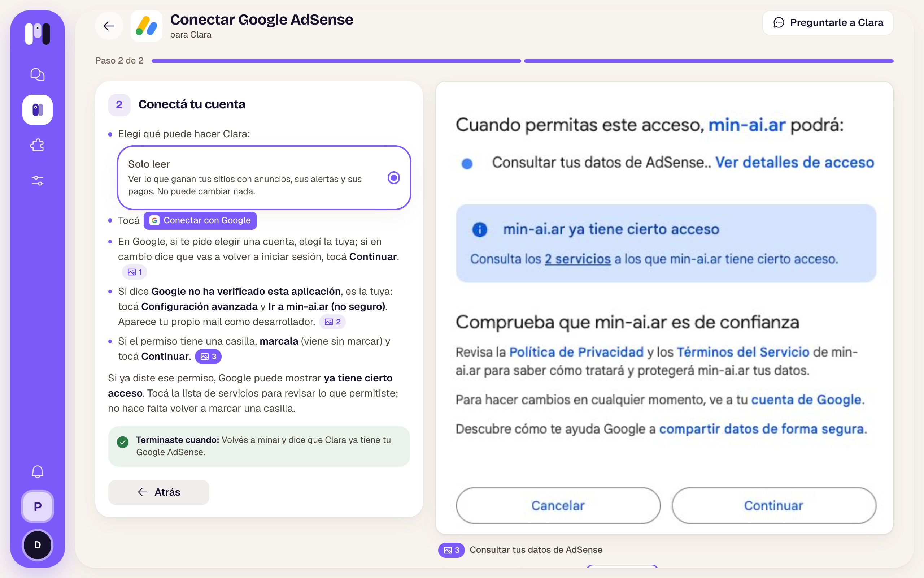Image resolution: width=924 pixels, height=578 pixels.
Task: Click the minai logo in the sidebar
Action: pos(38,34)
